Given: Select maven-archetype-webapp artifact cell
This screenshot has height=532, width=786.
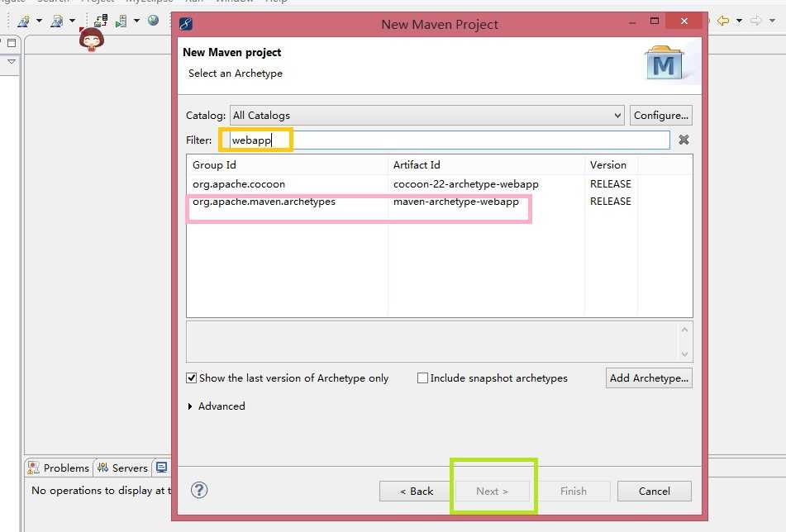Looking at the screenshot, I should pos(455,202).
